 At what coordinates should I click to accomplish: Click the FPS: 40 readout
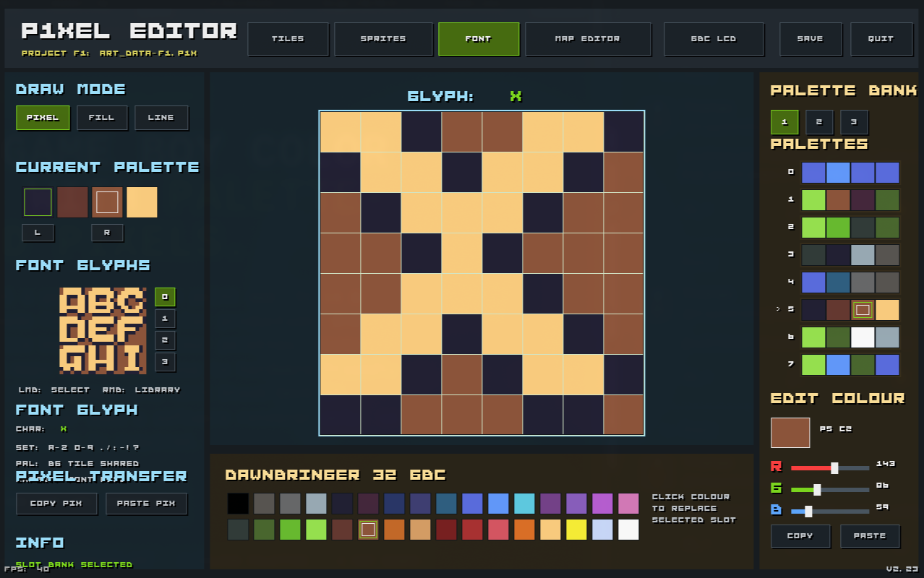(27, 569)
